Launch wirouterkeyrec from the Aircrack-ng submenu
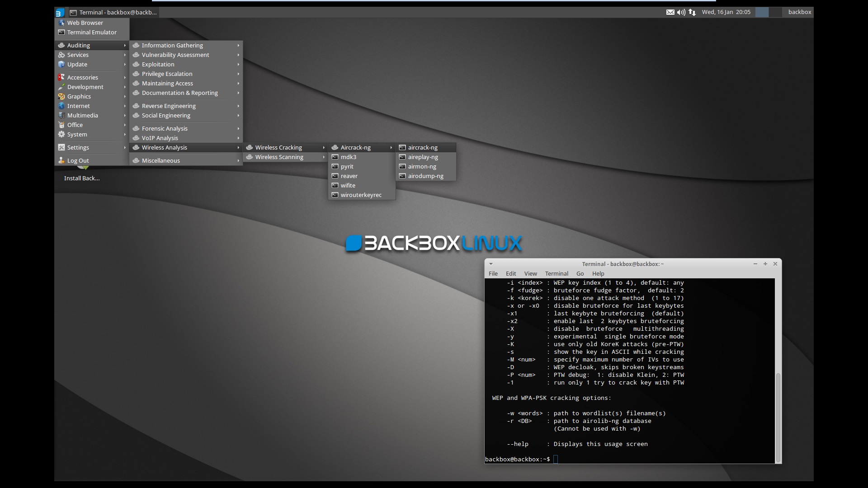 point(361,195)
